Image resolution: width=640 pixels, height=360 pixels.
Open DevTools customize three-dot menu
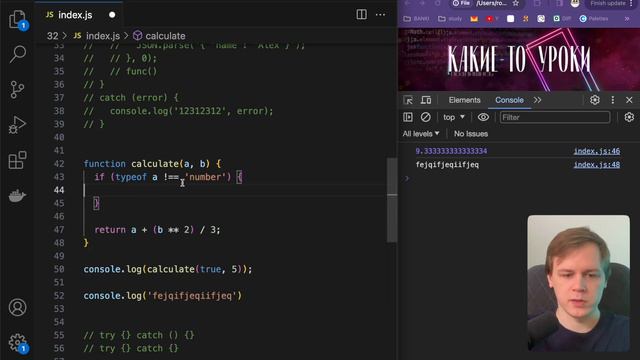pyautogui.click(x=613, y=100)
